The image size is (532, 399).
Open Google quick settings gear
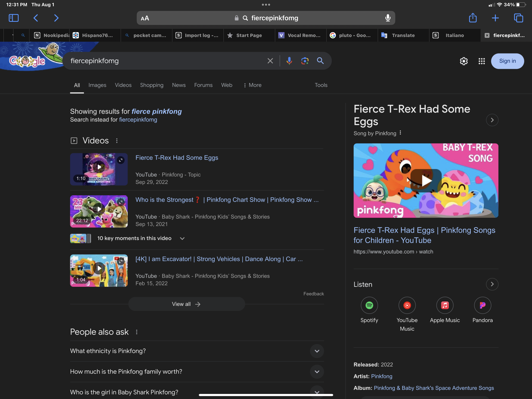[x=464, y=61]
